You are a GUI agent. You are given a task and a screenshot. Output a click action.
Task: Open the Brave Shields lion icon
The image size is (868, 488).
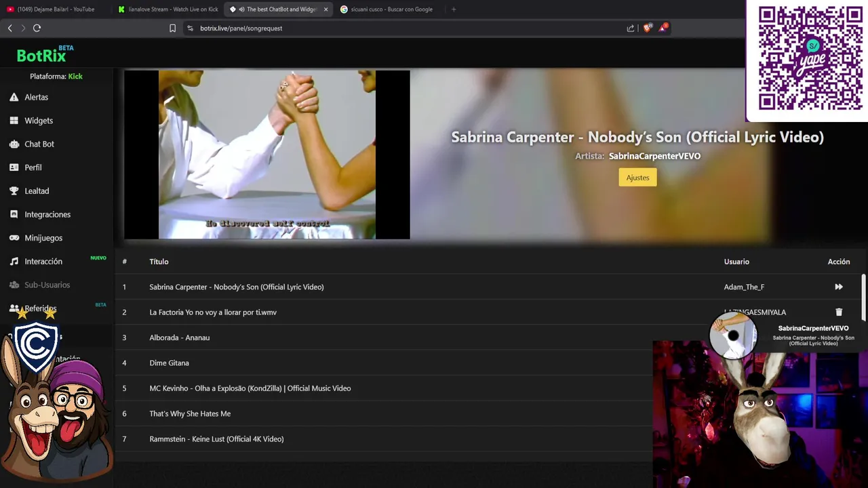click(647, 28)
